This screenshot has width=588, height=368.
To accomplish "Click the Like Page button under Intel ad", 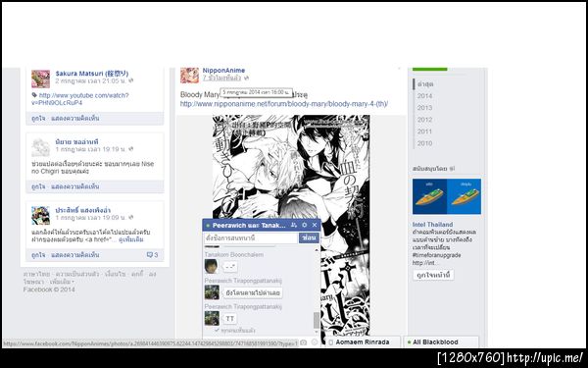I will [x=433, y=275].
